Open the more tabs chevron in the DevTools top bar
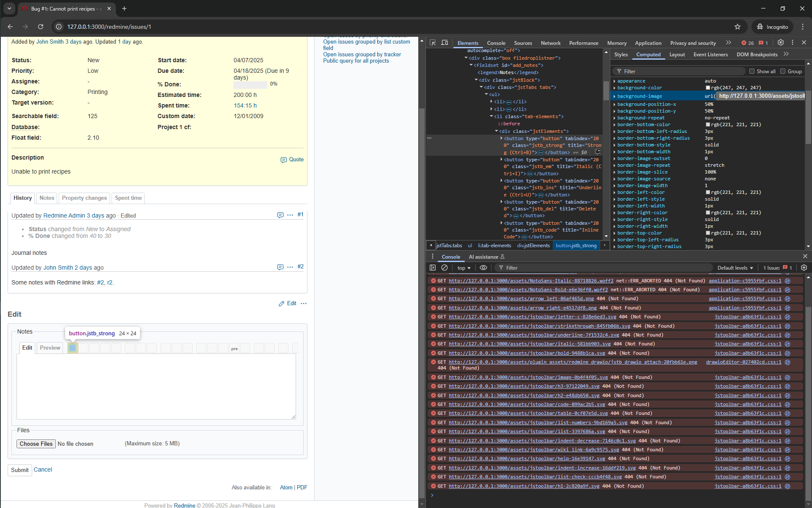812x508 pixels. tap(728, 43)
